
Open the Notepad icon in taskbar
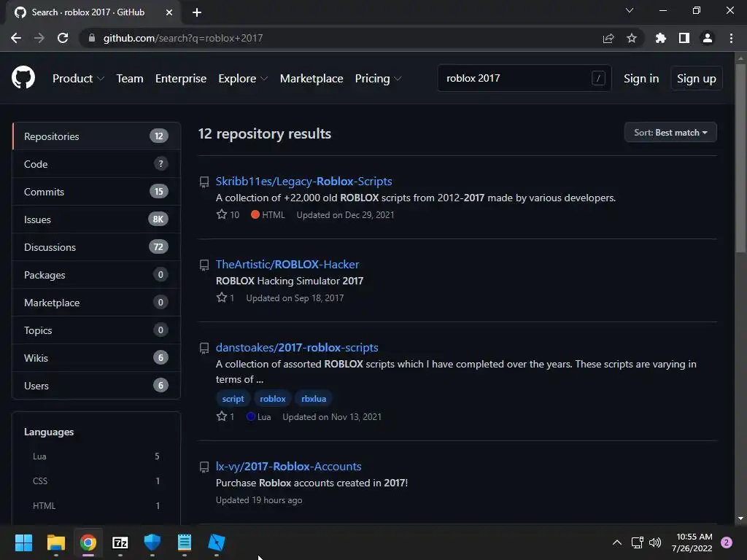pos(185,542)
